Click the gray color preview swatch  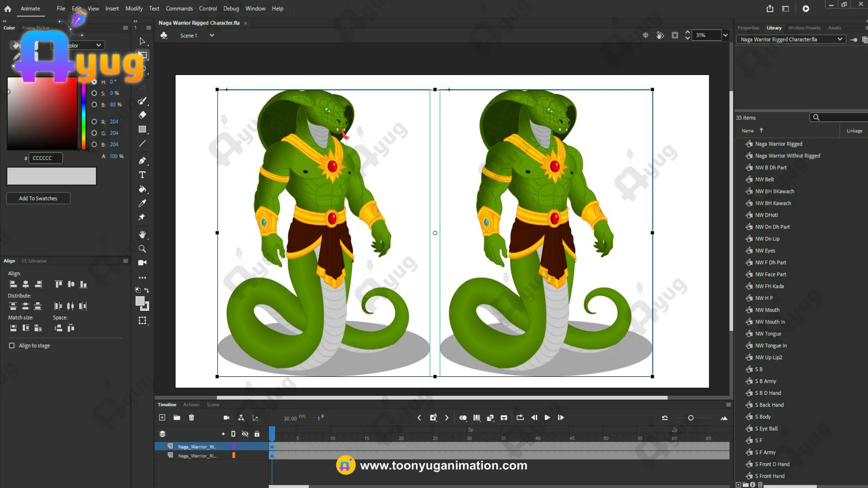coord(52,176)
